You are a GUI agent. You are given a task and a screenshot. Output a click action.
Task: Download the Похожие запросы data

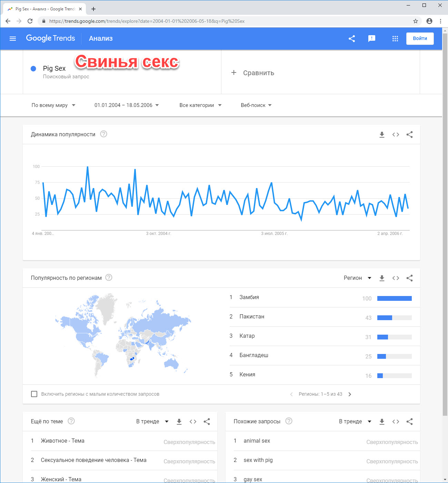pos(382,422)
